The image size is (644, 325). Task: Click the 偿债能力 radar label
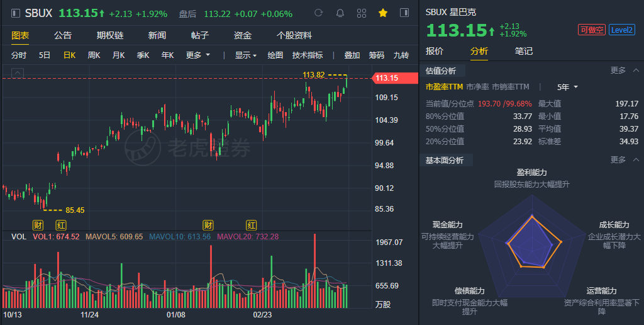pyautogui.click(x=469, y=291)
